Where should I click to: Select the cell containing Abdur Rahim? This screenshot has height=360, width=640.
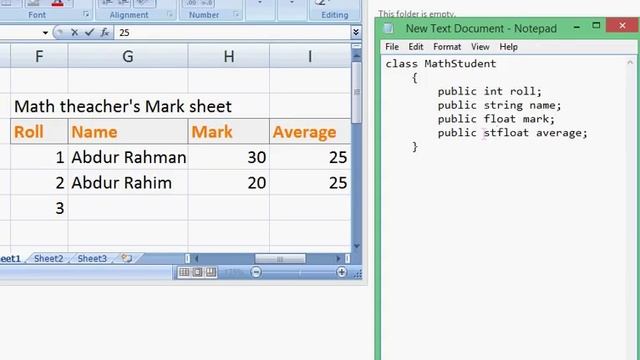tap(128, 182)
